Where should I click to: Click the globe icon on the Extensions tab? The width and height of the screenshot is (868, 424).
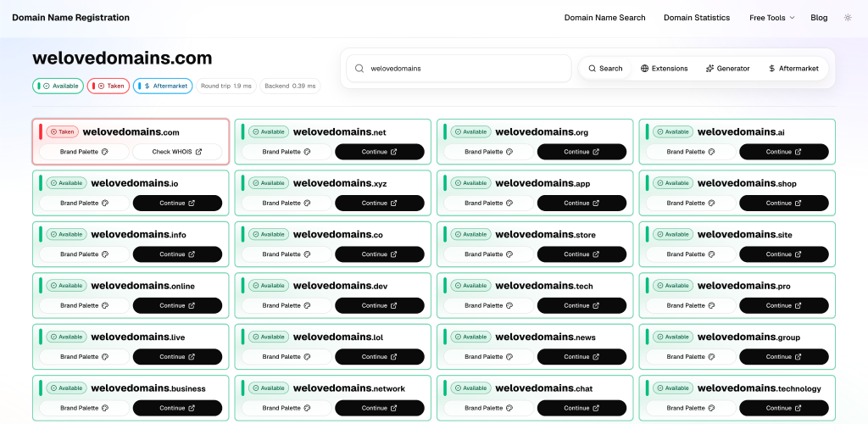644,69
